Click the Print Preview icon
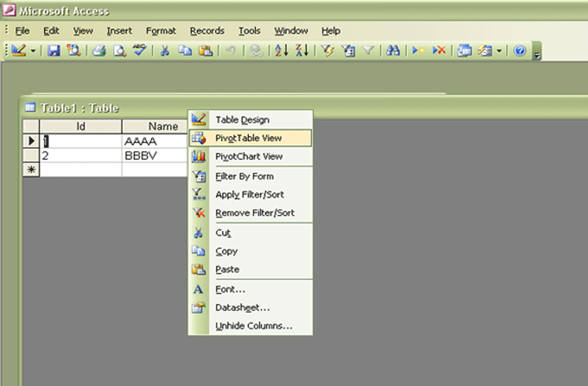 (x=120, y=50)
